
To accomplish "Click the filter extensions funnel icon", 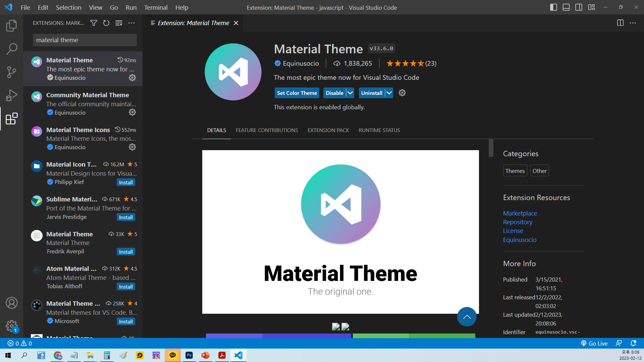I will click(94, 23).
